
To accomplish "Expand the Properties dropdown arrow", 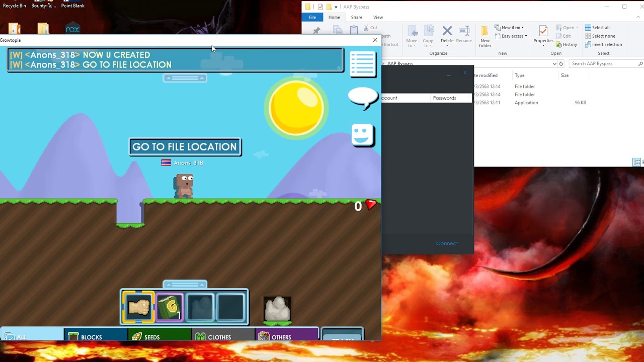I will pos(543,46).
